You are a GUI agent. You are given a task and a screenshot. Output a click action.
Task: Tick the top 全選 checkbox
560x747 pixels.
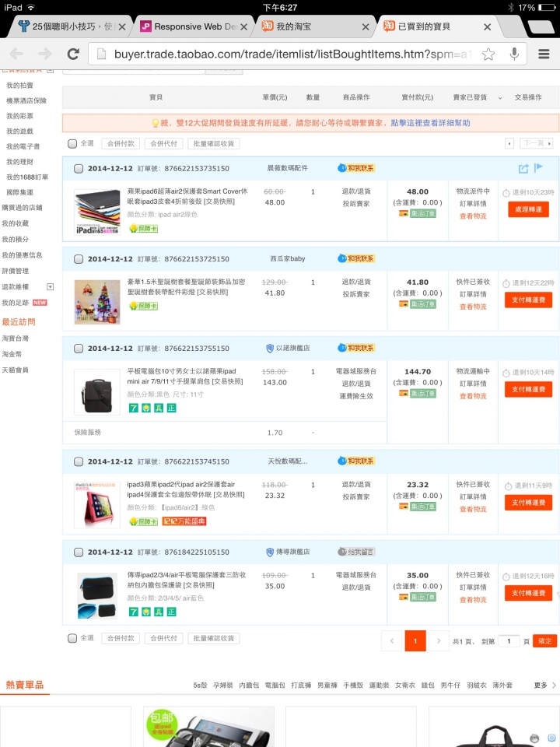click(72, 143)
